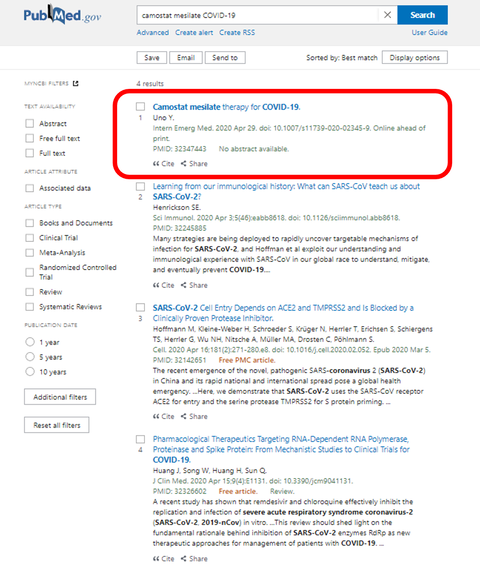Click authors Huang J, Song W, Huang H, Sun Q
The height and width of the screenshot is (572, 480).
point(210,471)
